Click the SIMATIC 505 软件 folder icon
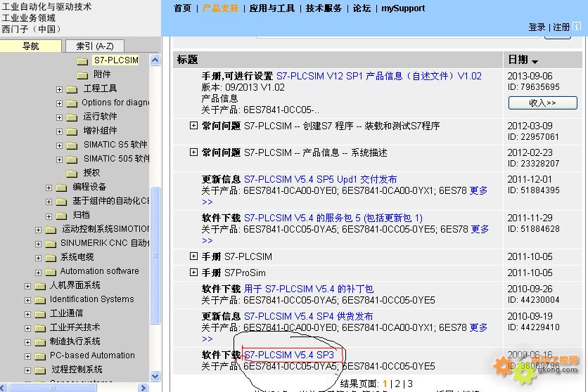Image resolution: width=588 pixels, height=392 pixels. (x=72, y=159)
